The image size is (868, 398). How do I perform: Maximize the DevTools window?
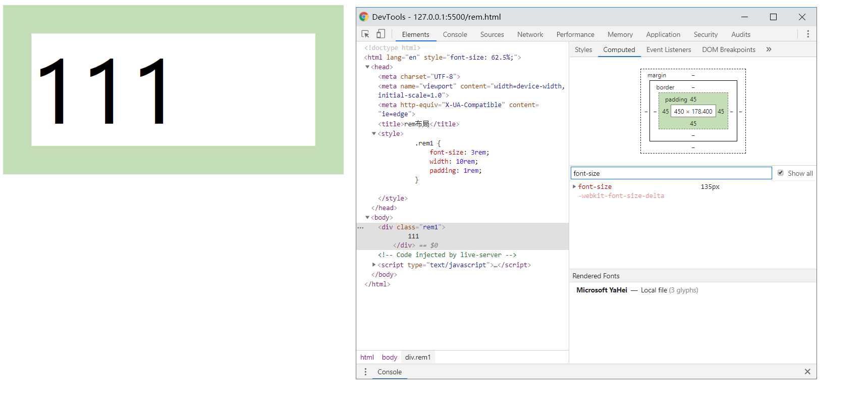(x=773, y=17)
